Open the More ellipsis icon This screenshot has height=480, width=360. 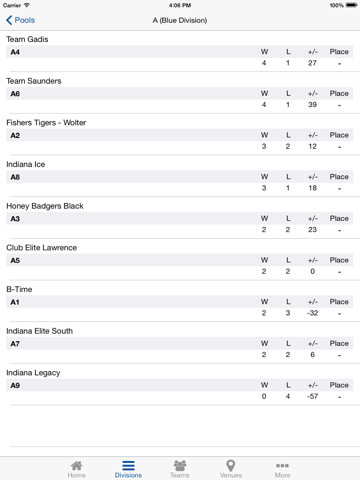pyautogui.click(x=282, y=465)
